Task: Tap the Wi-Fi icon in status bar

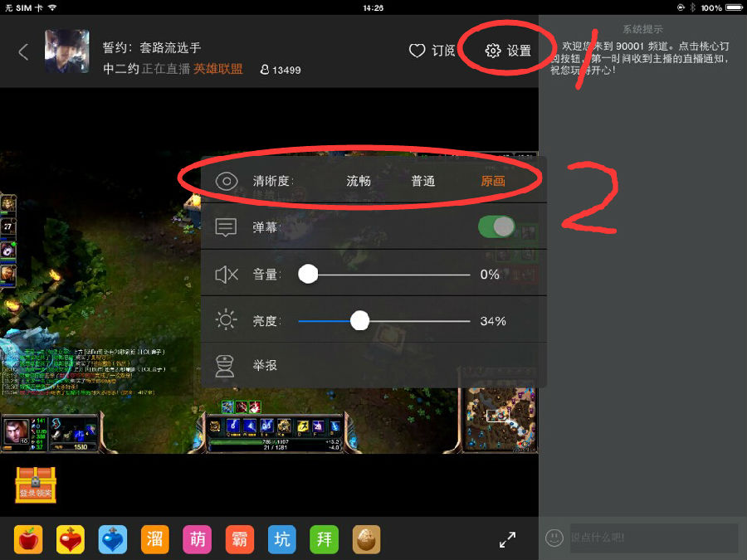Action: tap(52, 7)
